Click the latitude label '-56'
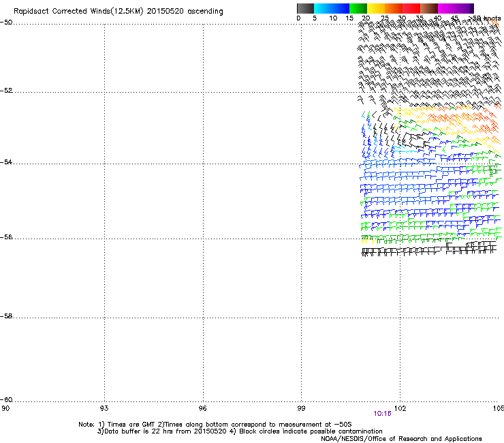Viewport: 504px width, 443px height. [x=6, y=237]
